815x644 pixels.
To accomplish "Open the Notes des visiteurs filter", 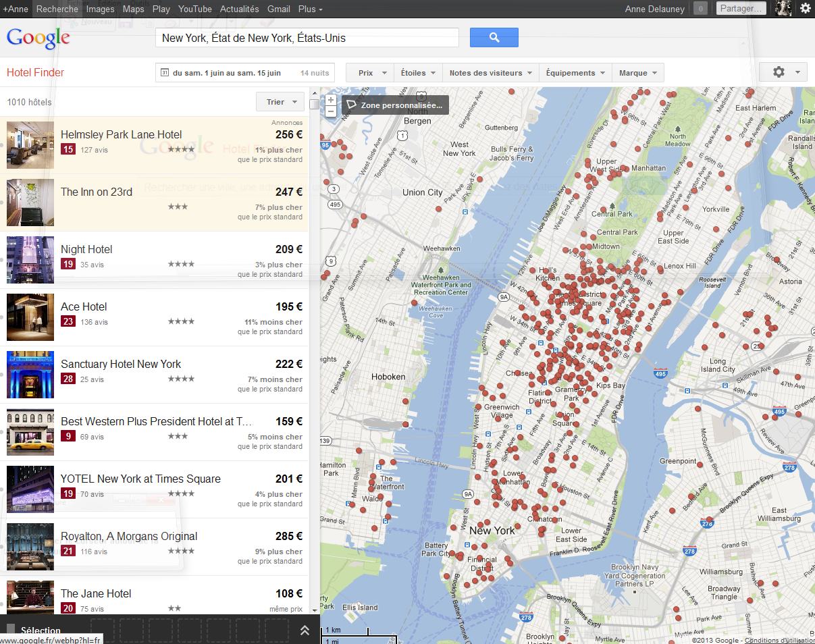I will tap(491, 73).
